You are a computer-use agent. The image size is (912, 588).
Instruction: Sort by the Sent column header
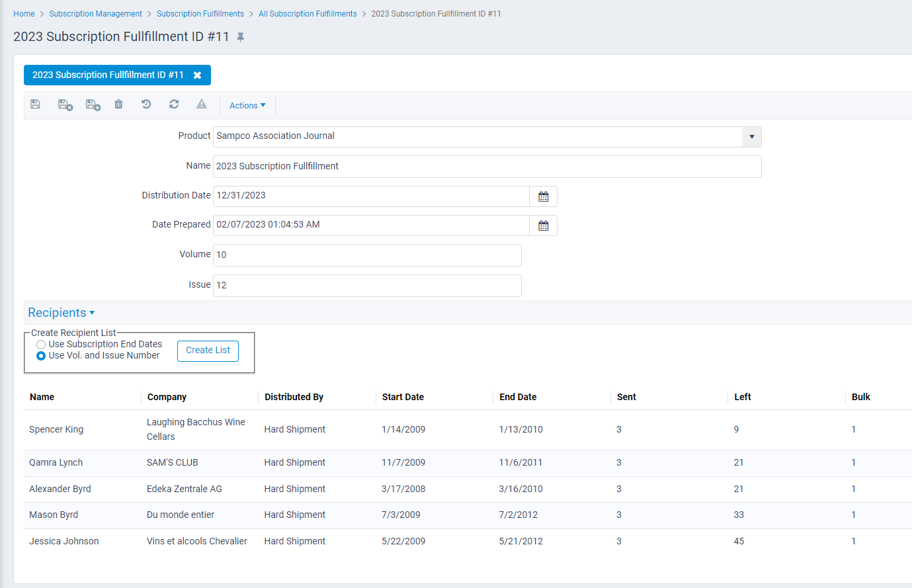pyautogui.click(x=626, y=397)
